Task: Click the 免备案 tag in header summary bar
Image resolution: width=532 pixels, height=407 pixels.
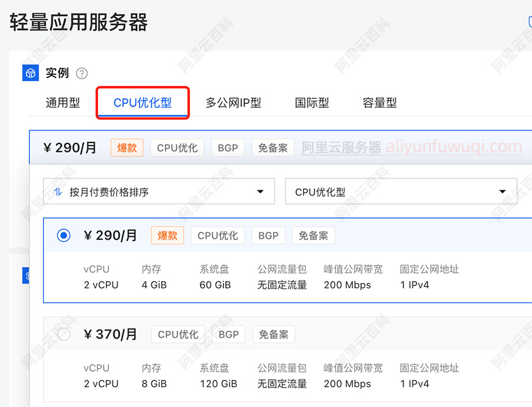Action: 273,148
